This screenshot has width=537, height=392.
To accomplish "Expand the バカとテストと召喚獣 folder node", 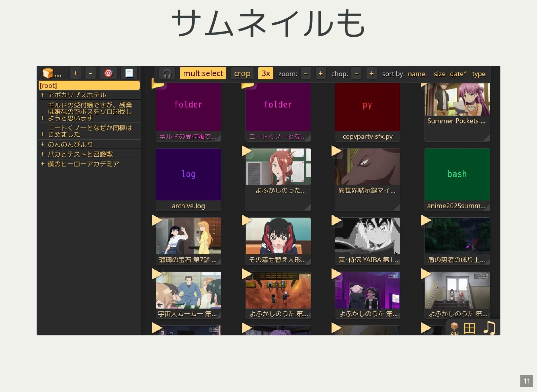I will coord(42,154).
